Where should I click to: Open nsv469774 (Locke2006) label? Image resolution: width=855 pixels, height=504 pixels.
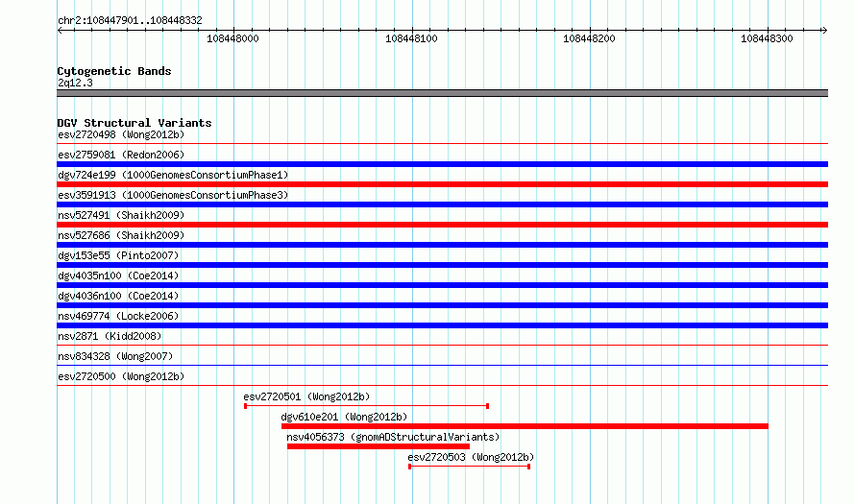click(x=118, y=316)
